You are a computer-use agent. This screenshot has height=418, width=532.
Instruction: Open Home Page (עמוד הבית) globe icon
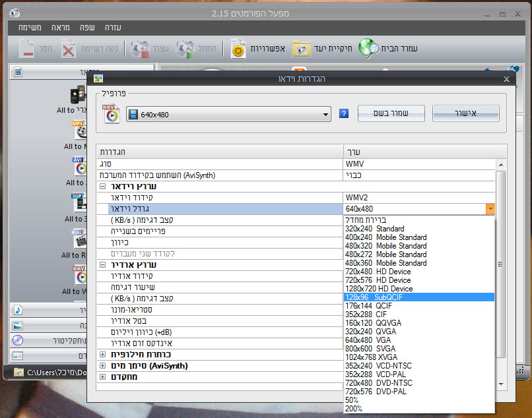pyautogui.click(x=368, y=49)
